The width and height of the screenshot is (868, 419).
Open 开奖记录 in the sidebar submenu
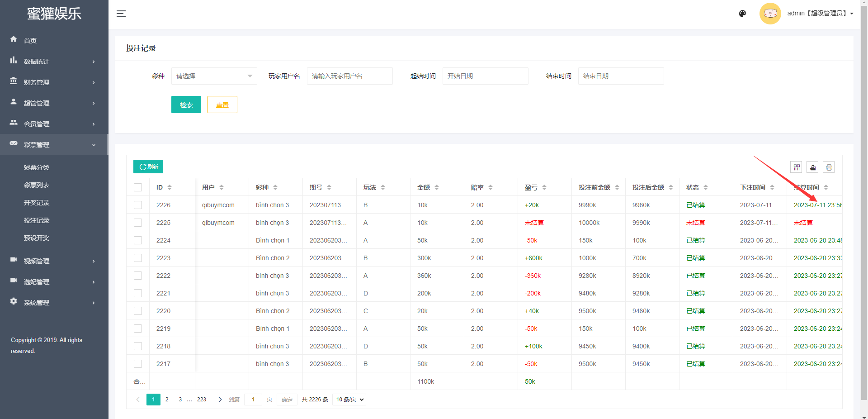[37, 203]
